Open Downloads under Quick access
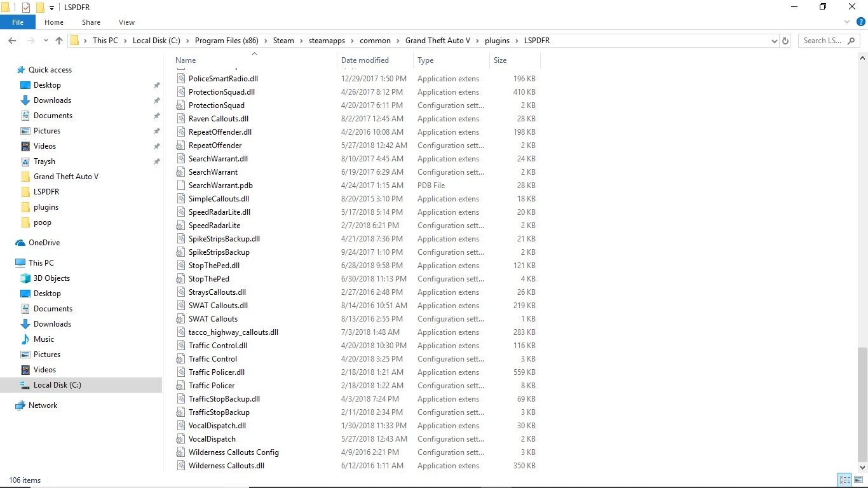The image size is (868, 488). coord(52,100)
